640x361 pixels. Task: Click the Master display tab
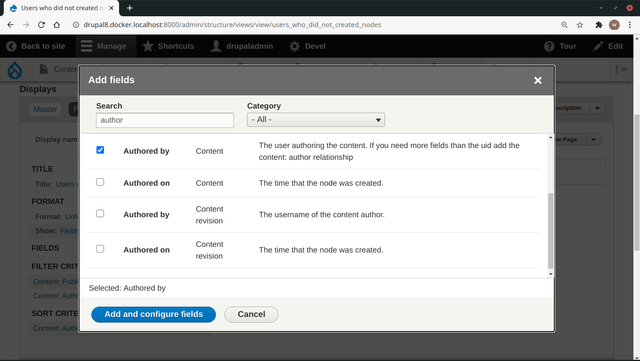click(45, 109)
